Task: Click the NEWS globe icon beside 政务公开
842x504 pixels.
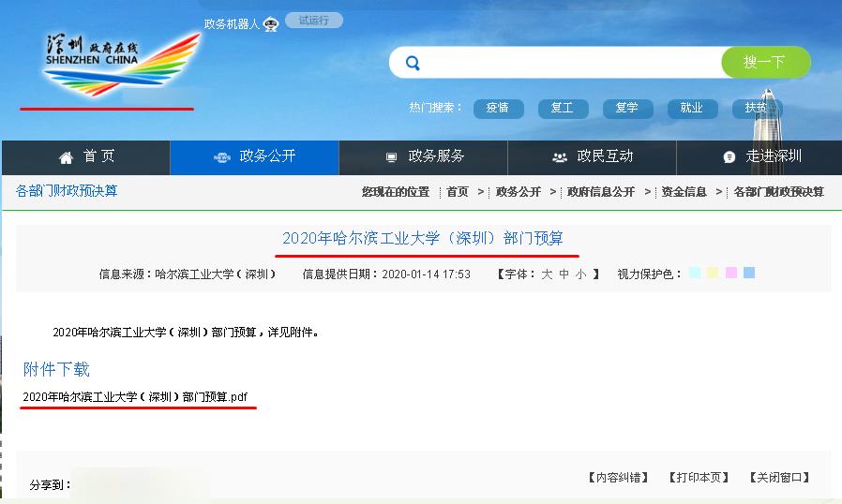Action: [x=222, y=156]
